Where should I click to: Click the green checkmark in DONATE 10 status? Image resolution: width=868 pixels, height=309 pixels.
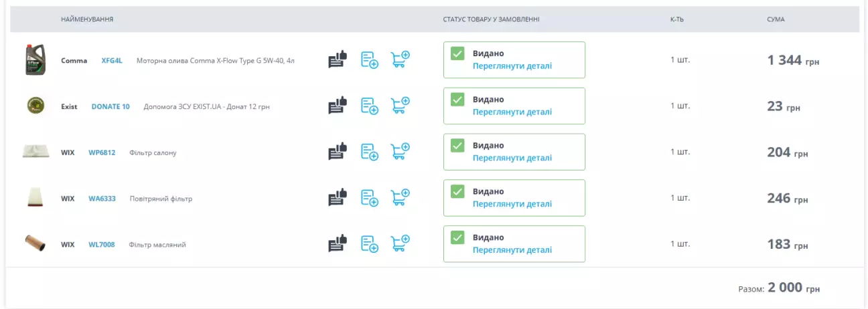click(457, 100)
